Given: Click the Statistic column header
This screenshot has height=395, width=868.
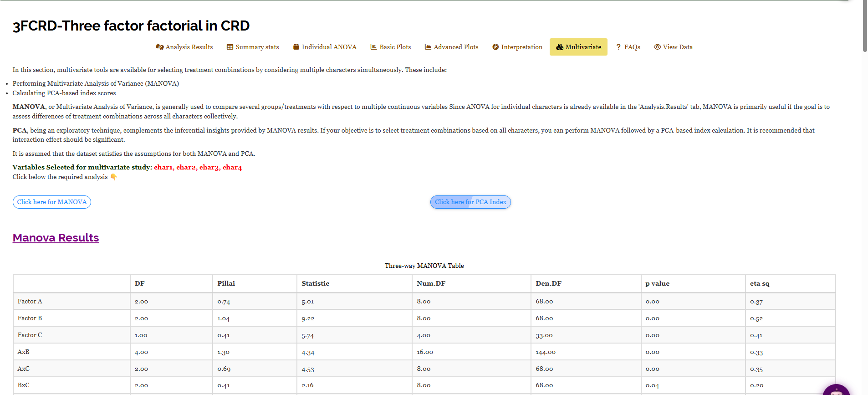Looking at the screenshot, I should (x=354, y=283).
